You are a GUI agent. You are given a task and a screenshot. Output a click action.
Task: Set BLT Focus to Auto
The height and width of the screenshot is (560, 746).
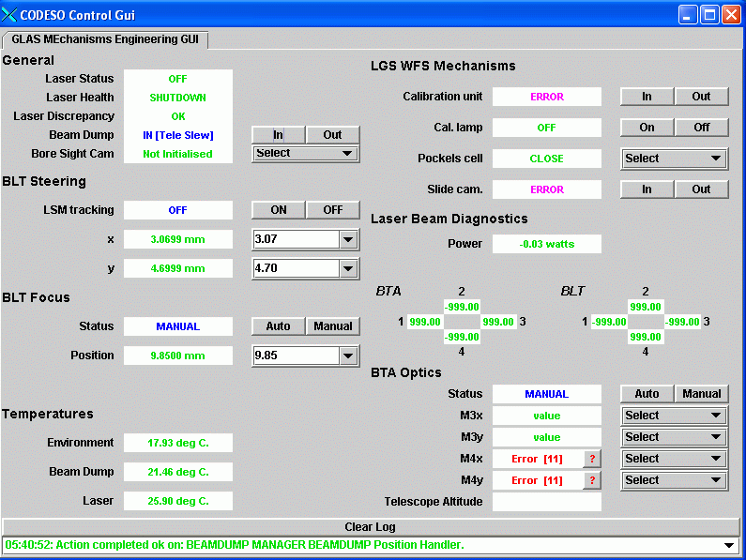(x=278, y=326)
